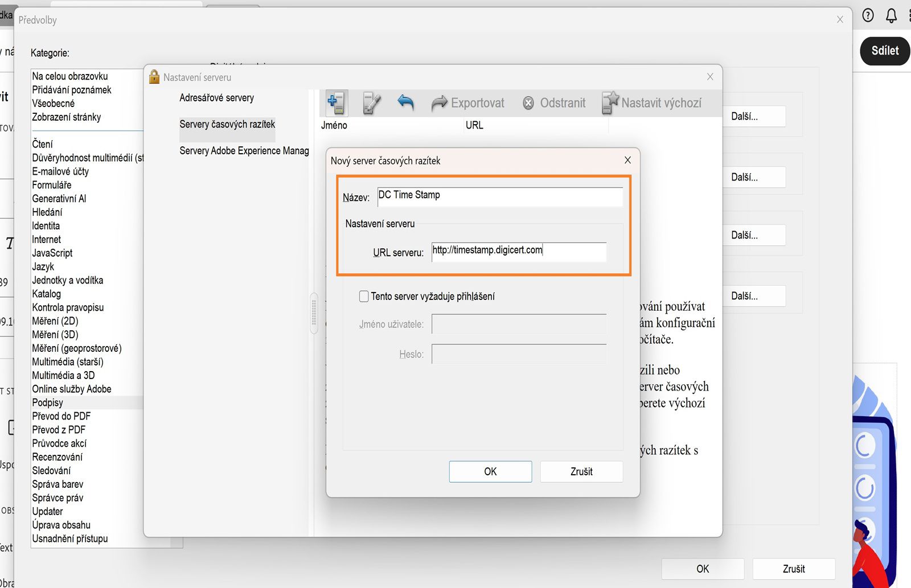Enable 'Tento server vyžaduje přihlášení' checkbox
Image resolution: width=911 pixels, height=588 pixels.
coord(364,296)
